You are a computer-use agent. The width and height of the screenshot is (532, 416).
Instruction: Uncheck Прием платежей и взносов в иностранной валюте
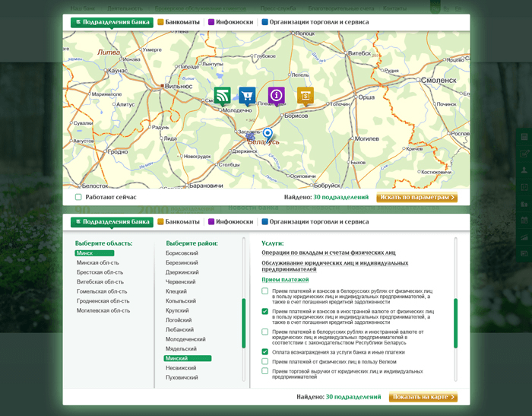pos(265,311)
